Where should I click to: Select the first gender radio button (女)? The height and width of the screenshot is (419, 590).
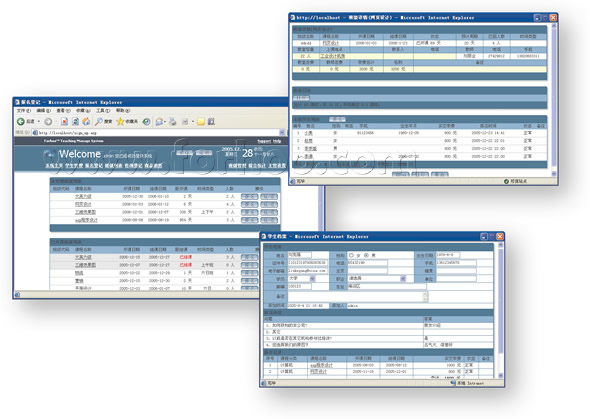pos(351,255)
